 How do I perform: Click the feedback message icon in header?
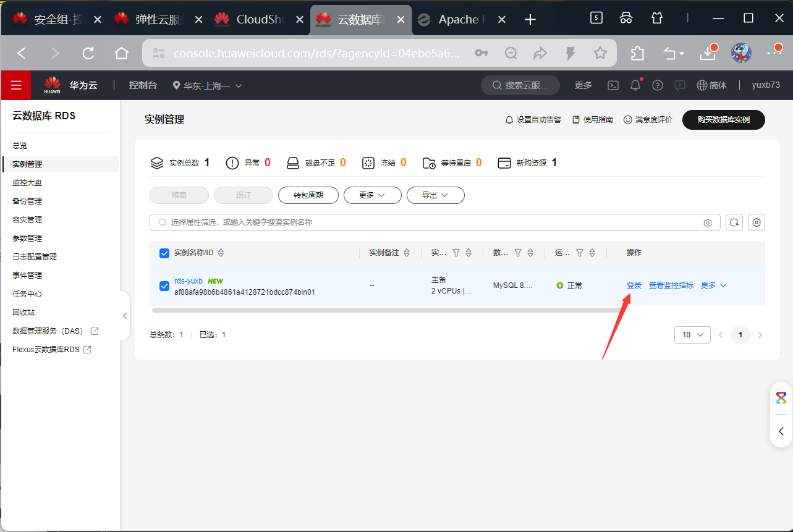coord(680,85)
